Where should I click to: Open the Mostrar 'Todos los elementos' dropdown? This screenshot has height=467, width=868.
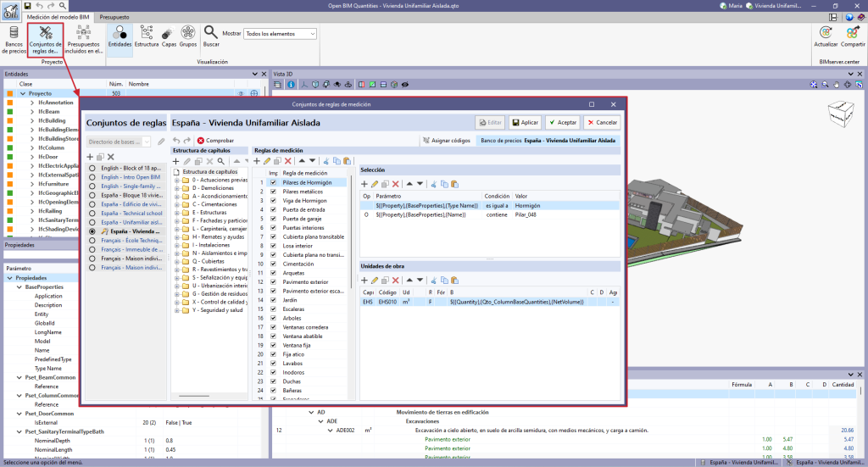(x=279, y=34)
